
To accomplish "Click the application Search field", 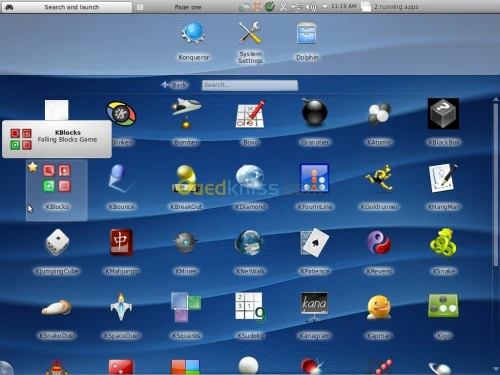I will (x=250, y=85).
